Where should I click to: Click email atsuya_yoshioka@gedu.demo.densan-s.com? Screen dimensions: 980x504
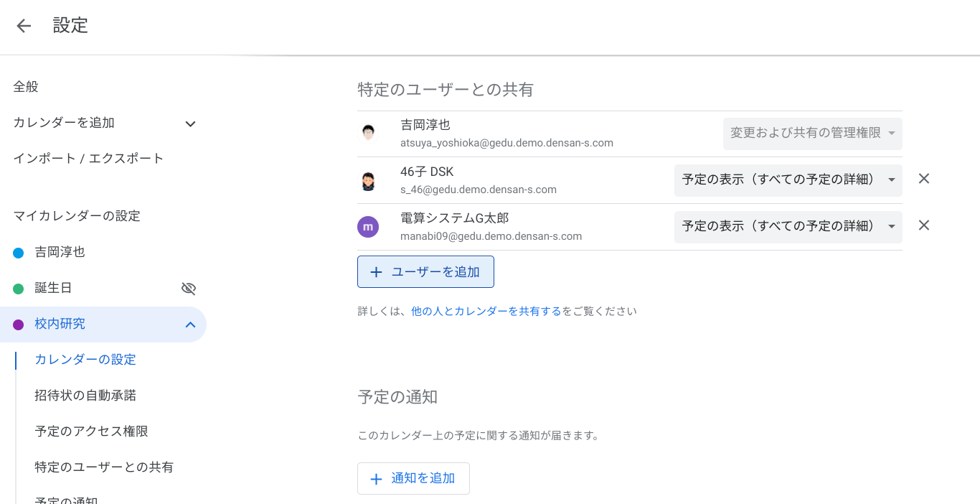tap(507, 143)
